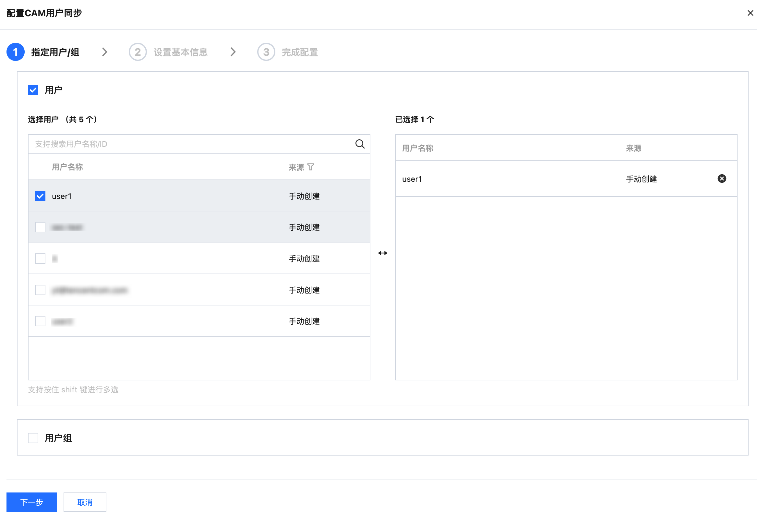
Task: Click the search magnifier icon
Action: point(360,144)
